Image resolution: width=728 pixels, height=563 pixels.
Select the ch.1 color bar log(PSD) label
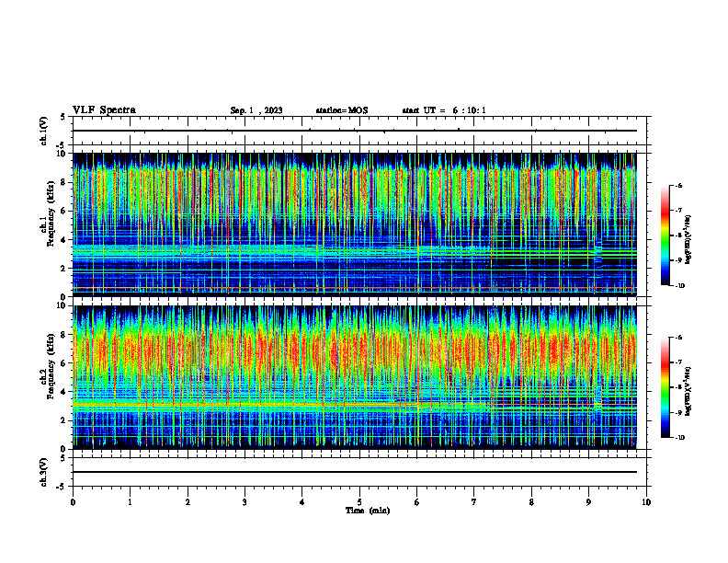click(689, 240)
